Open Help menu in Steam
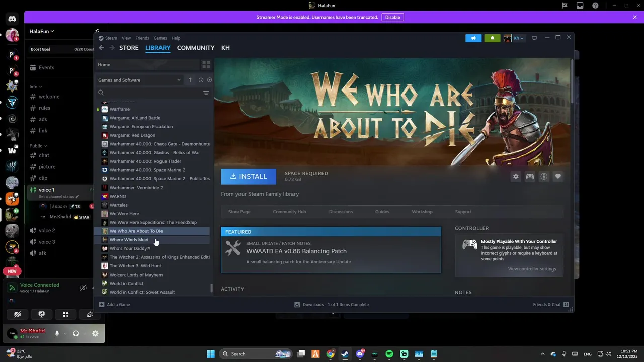The image size is (644, 362). tap(176, 38)
